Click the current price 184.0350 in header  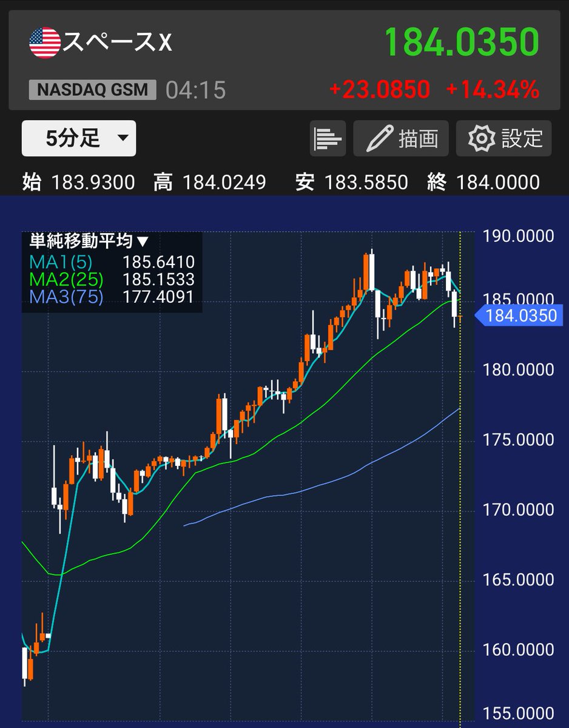pos(462,42)
